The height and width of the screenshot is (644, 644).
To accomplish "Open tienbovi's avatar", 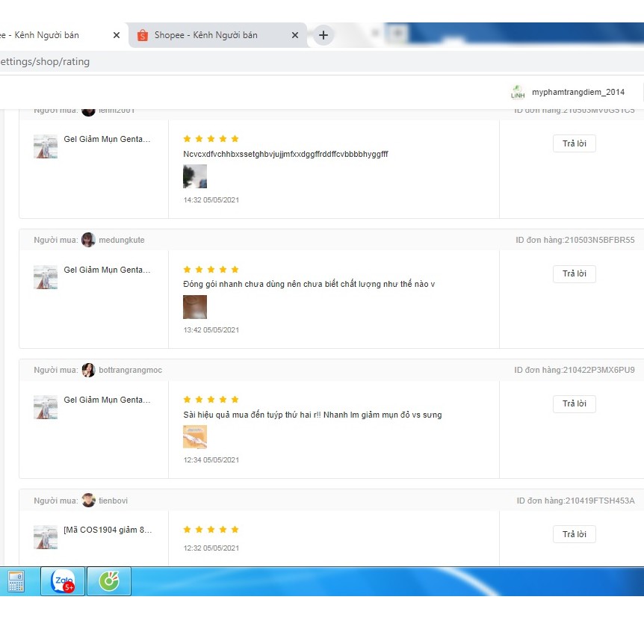I will point(88,501).
